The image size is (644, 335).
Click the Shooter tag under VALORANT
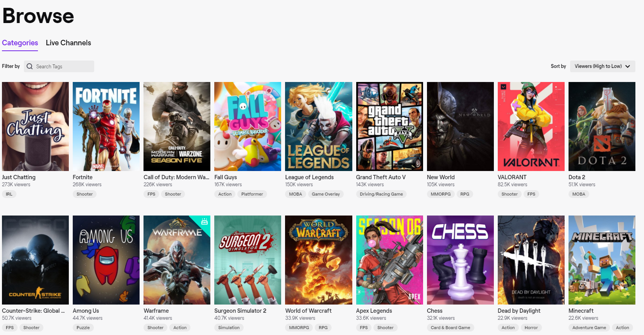click(509, 194)
